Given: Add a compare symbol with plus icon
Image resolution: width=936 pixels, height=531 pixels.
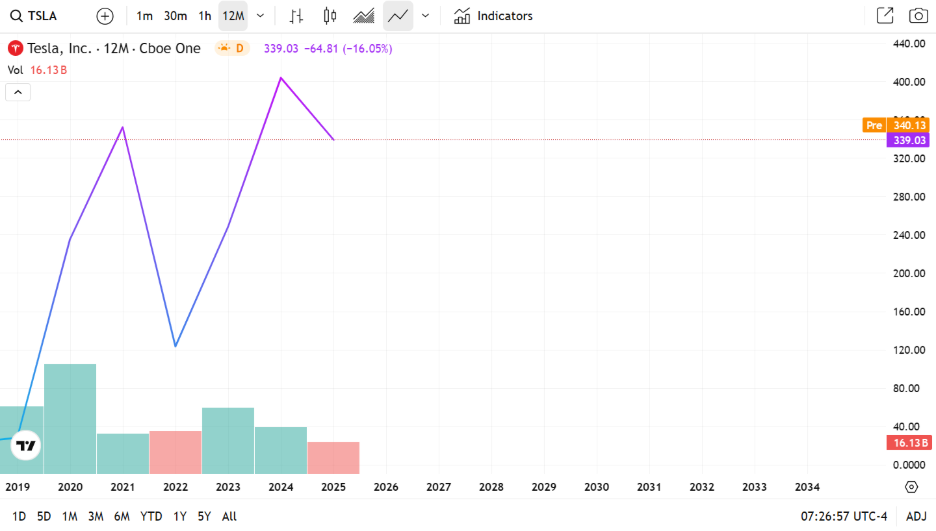Looking at the screenshot, I should pos(104,16).
